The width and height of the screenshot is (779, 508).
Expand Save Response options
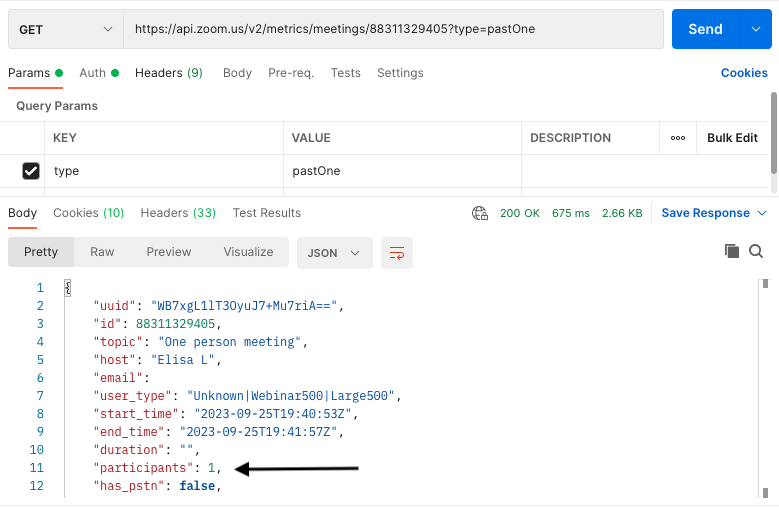[762, 213]
